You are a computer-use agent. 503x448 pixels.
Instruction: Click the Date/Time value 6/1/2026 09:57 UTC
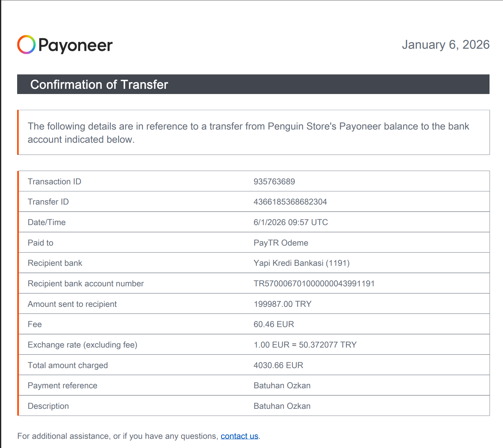pos(291,222)
